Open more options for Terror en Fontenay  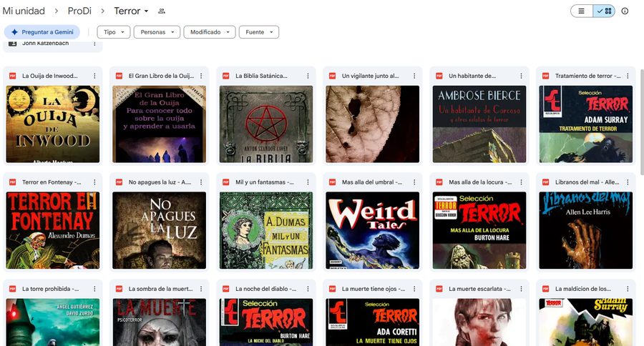(x=94, y=182)
